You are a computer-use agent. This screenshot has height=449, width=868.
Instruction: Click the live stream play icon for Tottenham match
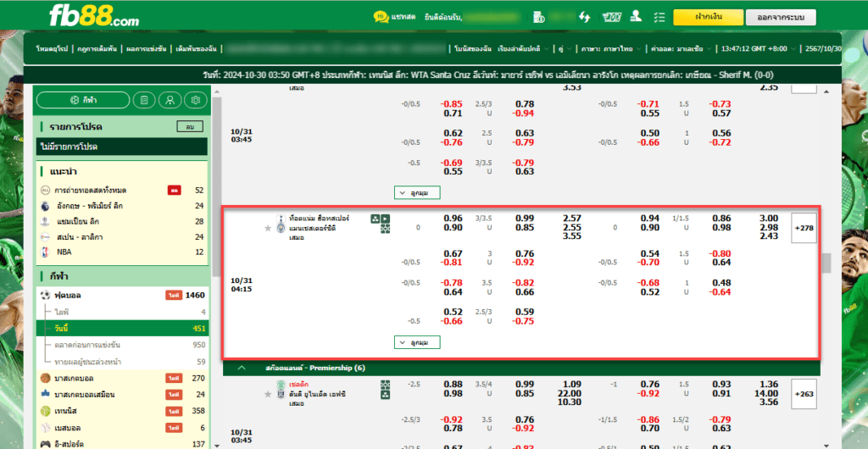tap(386, 219)
